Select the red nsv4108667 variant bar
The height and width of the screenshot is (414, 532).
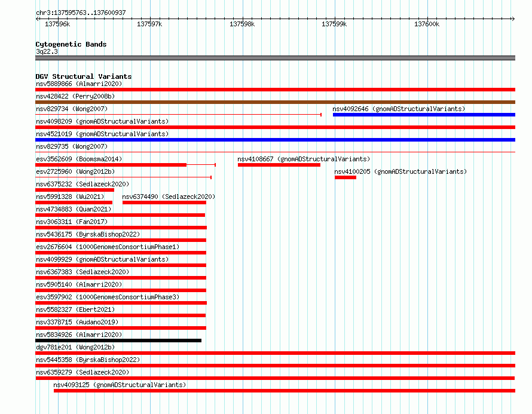point(279,165)
